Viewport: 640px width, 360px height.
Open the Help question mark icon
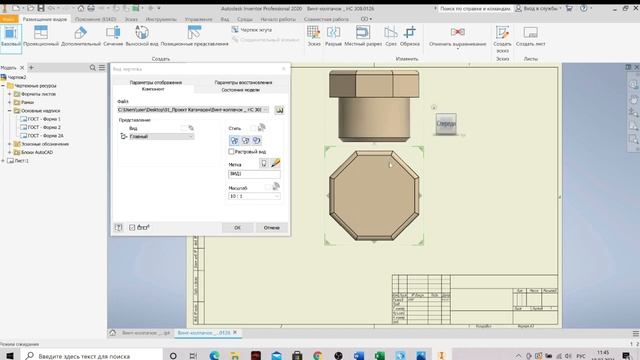click(x=584, y=8)
